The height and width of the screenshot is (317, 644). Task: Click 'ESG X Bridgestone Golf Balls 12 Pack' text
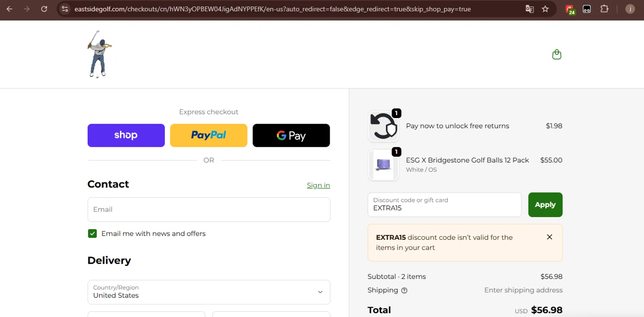click(x=468, y=160)
